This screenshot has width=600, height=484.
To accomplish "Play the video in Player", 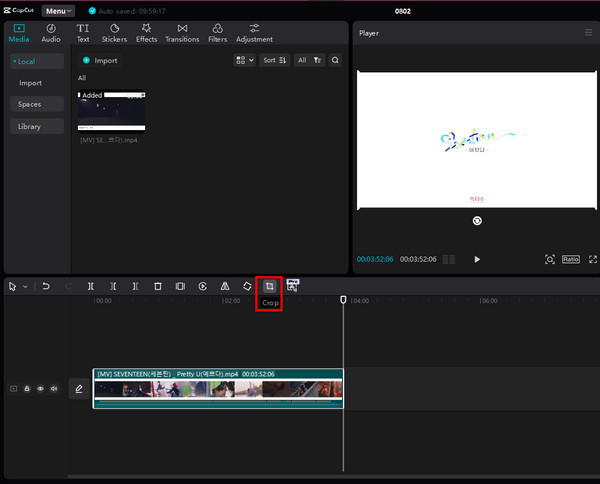I will (477, 259).
